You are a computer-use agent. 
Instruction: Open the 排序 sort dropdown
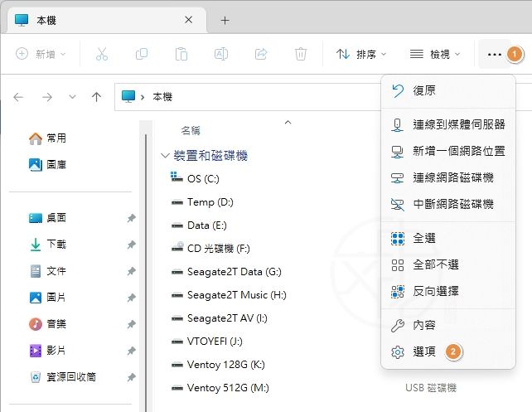(361, 54)
